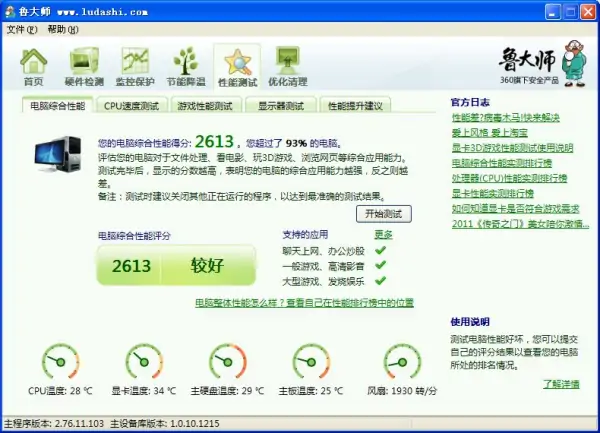600x433 pixels.
Task: Click the 更多 link
Action: (x=383, y=234)
